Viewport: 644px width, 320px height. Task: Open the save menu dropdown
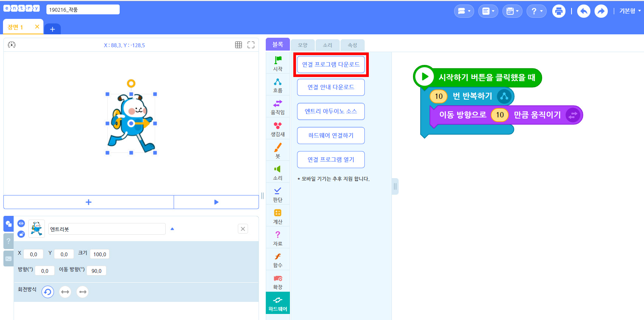(x=512, y=11)
